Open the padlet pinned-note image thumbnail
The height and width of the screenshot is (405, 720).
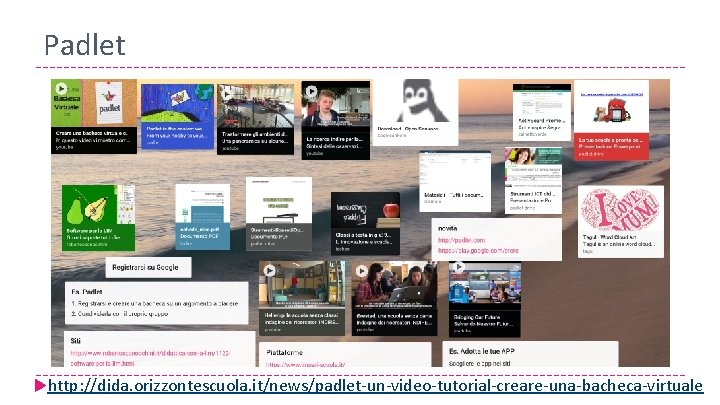click(108, 102)
